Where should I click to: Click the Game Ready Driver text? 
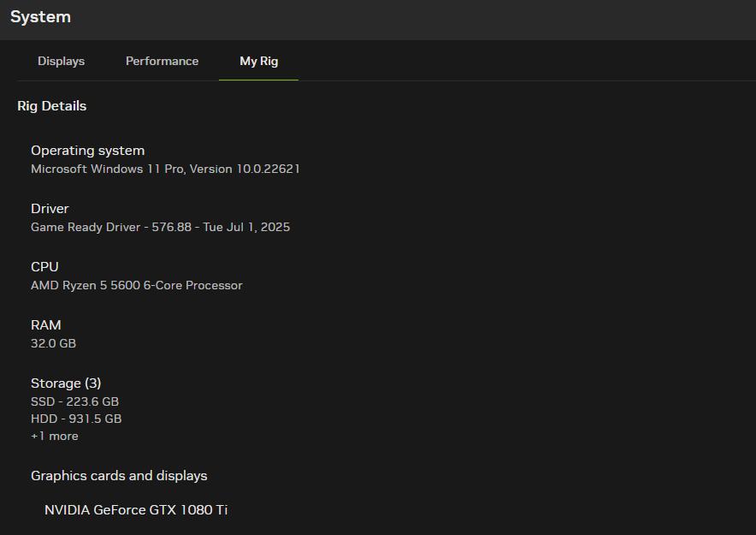[x=86, y=228]
